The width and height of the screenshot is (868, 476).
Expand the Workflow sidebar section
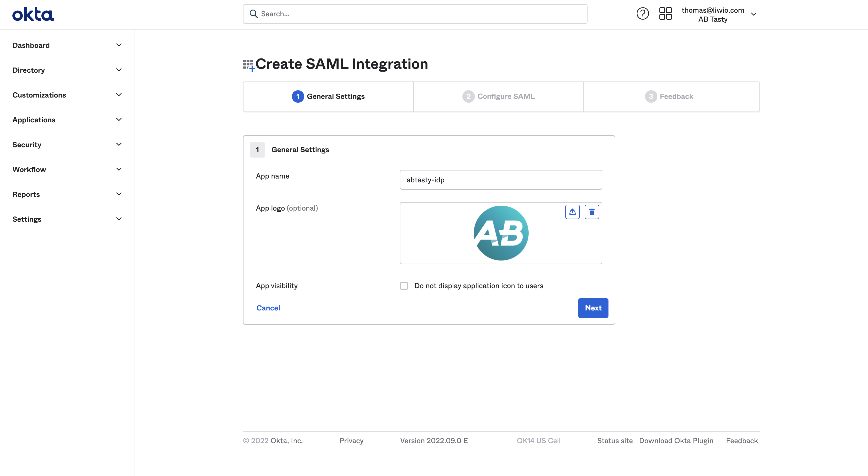(67, 169)
